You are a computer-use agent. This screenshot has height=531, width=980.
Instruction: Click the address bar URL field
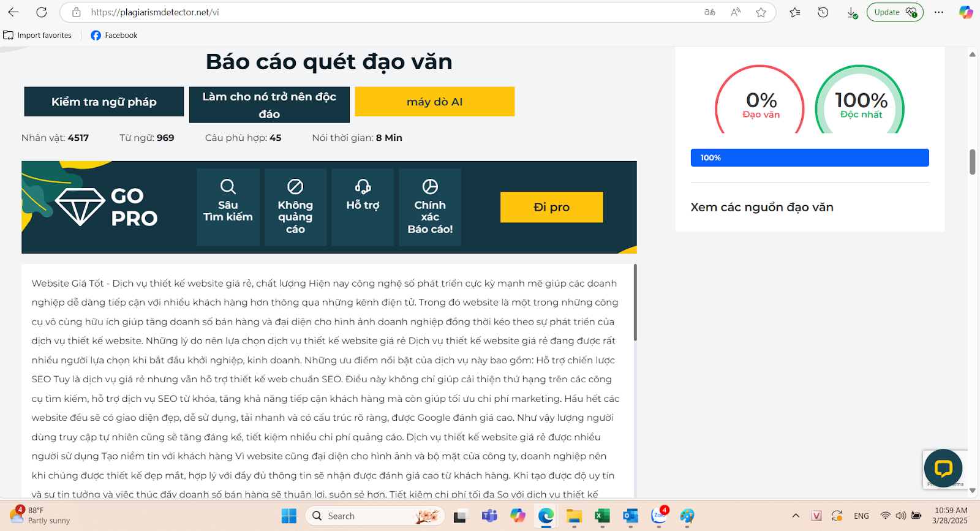[x=392, y=12]
